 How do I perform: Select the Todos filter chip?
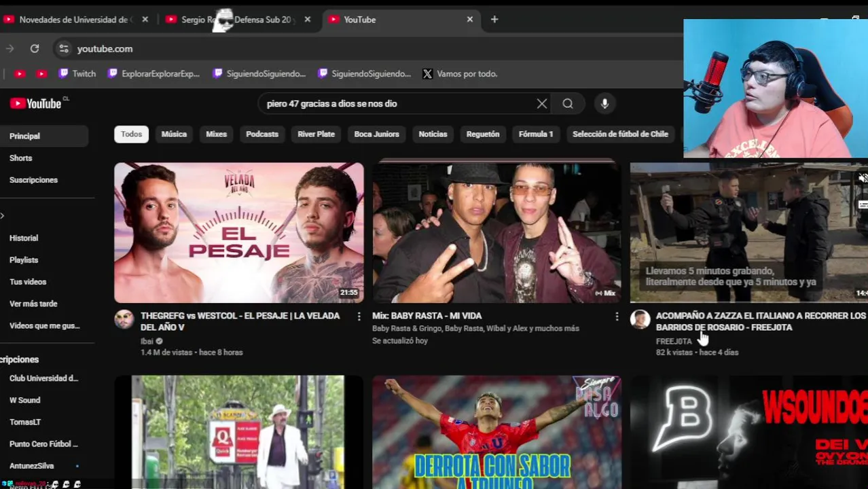pyautogui.click(x=131, y=134)
